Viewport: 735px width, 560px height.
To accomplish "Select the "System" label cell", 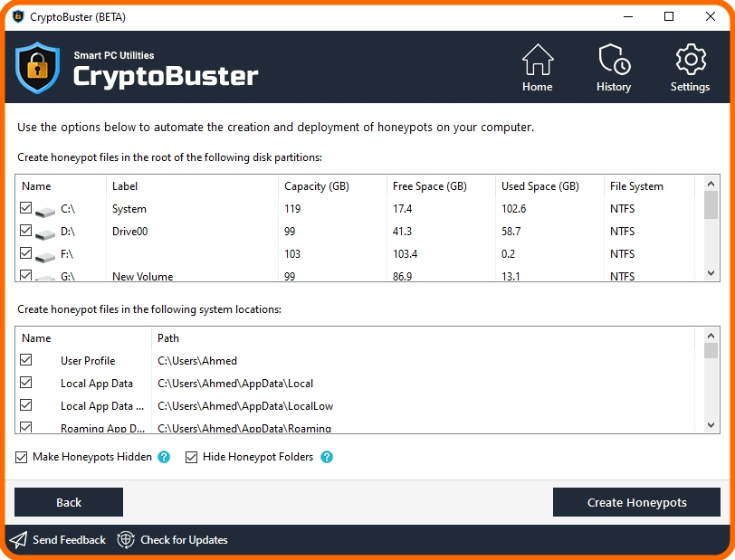I will pyautogui.click(x=129, y=209).
